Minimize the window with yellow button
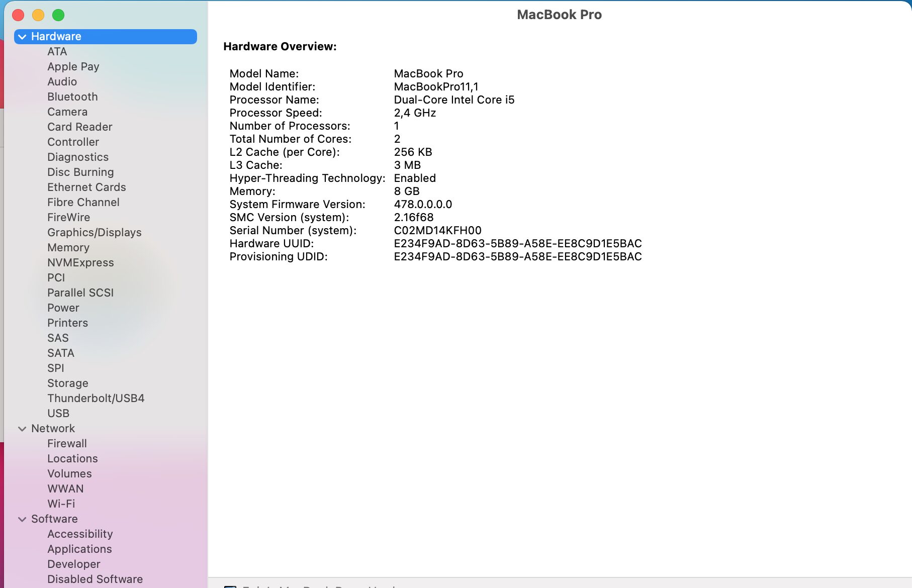 [x=38, y=15]
